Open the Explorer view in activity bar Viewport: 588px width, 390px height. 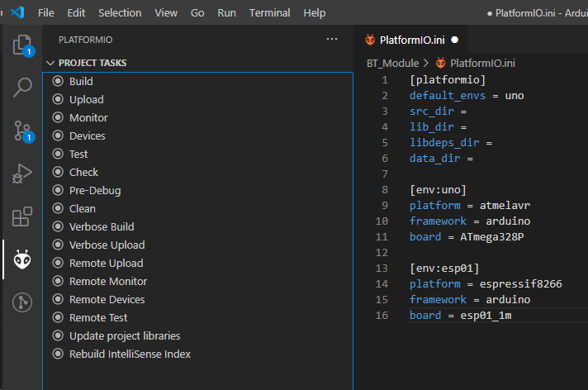[22, 45]
